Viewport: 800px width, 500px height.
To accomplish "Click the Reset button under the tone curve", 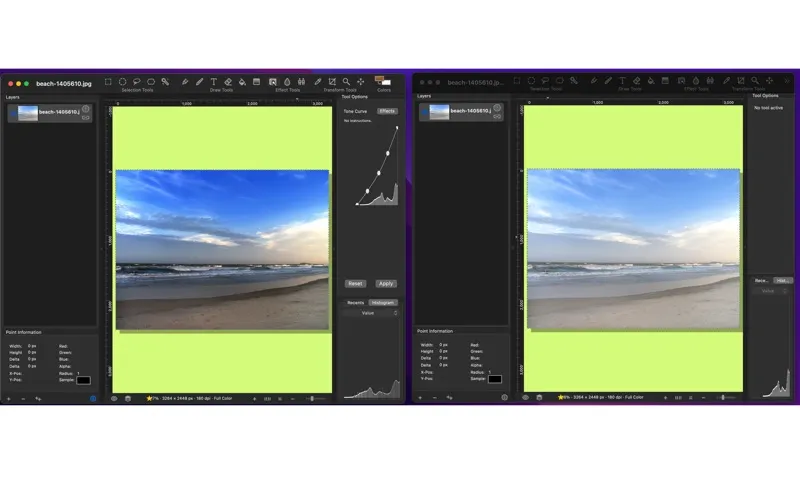I will [355, 284].
